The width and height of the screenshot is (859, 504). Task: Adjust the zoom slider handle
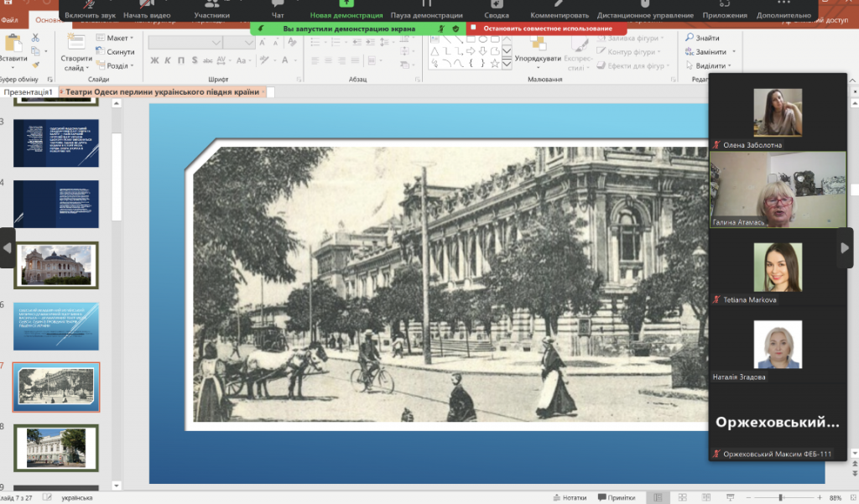tap(781, 497)
